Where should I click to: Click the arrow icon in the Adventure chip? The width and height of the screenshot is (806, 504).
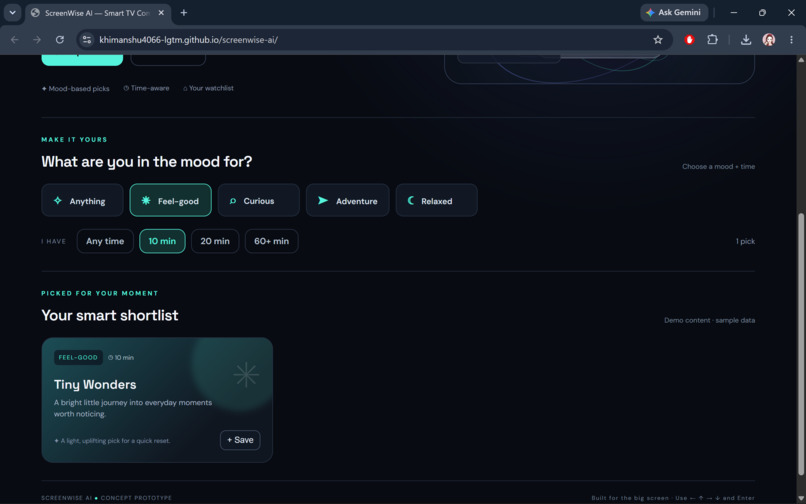pos(323,201)
